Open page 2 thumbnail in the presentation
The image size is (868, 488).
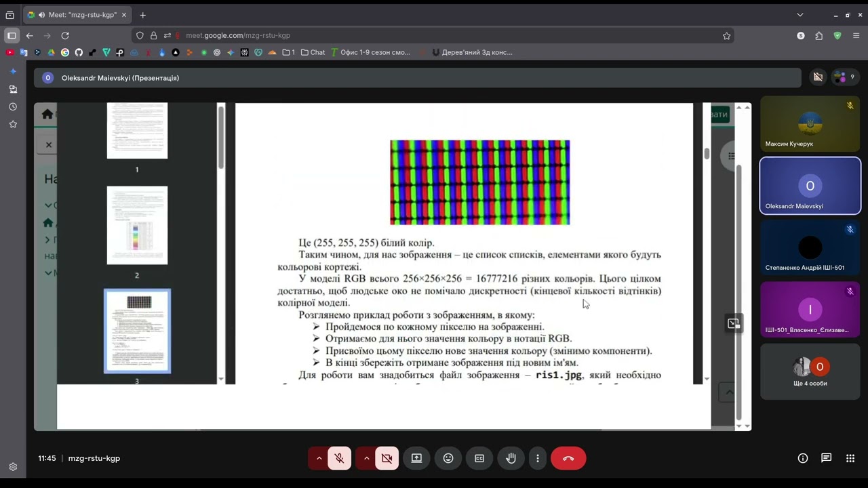pyautogui.click(x=137, y=225)
